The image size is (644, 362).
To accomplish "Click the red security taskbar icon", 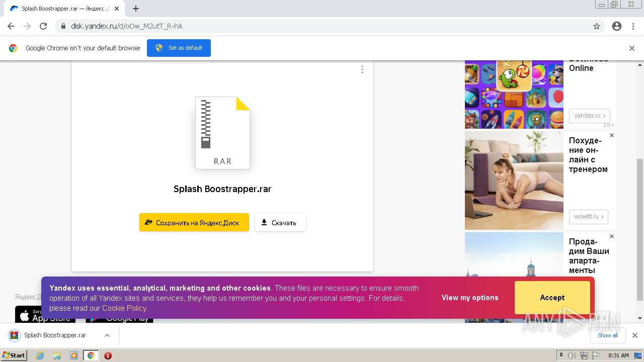I will (x=108, y=355).
